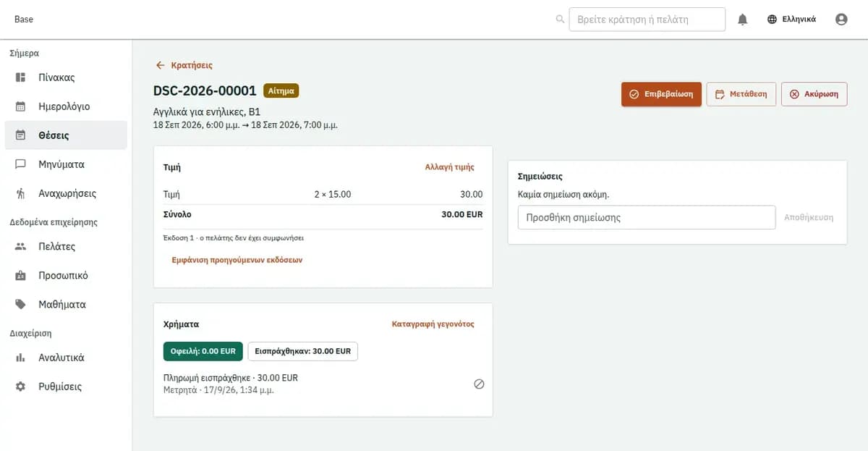
Task: Open the Ελληνικά language selector
Action: pyautogui.click(x=791, y=20)
